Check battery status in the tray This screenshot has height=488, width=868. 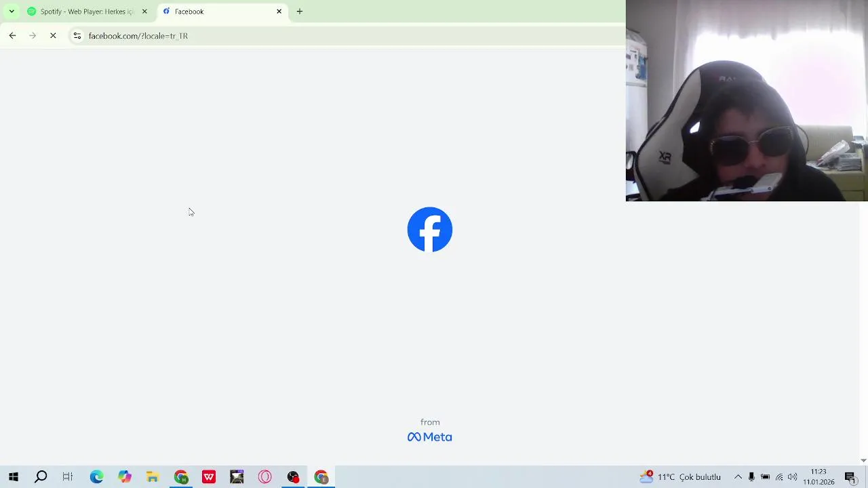[x=765, y=477]
